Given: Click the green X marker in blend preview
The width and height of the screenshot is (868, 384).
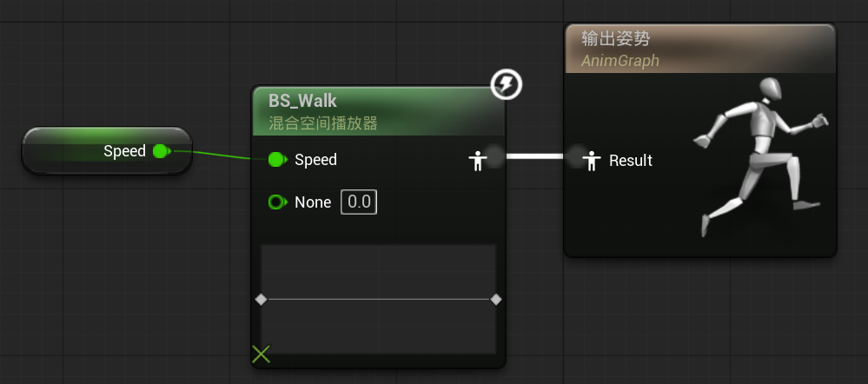Looking at the screenshot, I should [x=261, y=354].
